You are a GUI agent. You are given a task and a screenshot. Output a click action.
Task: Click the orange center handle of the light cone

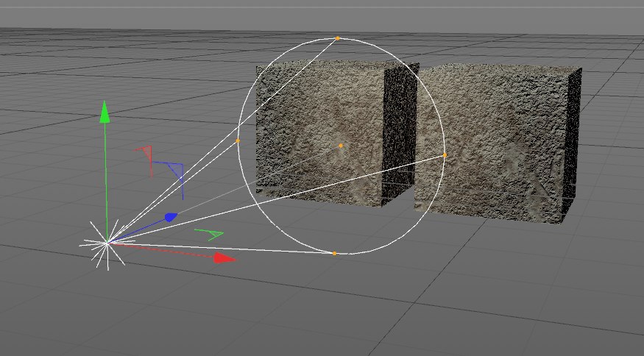341,146
